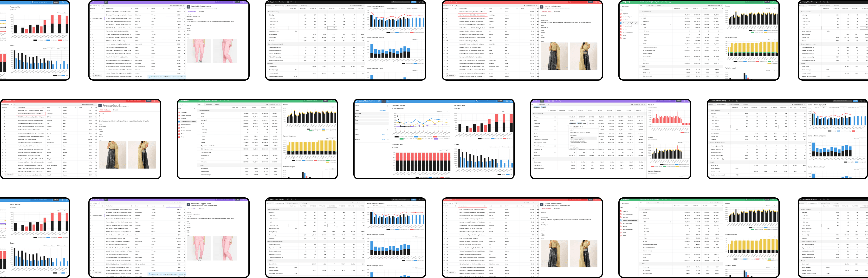Click the previous arrow of the Consensus chart stepper
Viewport: 868px width, 278px height.
click(444, 111)
